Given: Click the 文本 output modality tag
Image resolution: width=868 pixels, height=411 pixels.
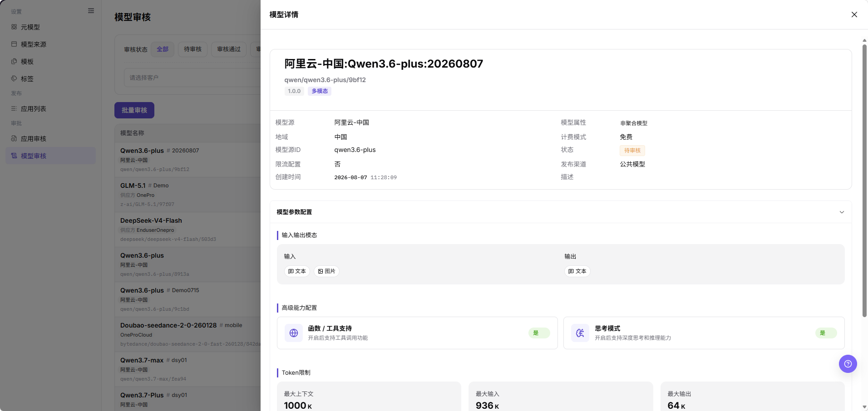Looking at the screenshot, I should [577, 271].
